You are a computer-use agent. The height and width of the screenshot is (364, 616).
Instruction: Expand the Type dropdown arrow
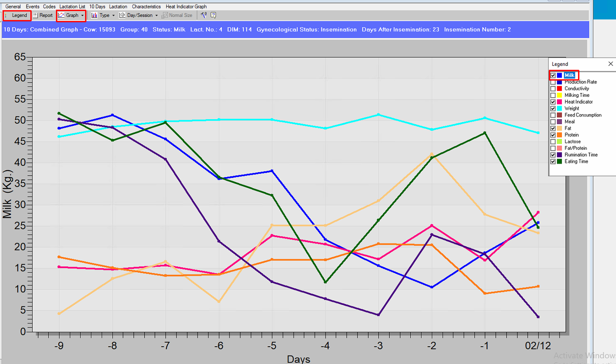click(113, 16)
